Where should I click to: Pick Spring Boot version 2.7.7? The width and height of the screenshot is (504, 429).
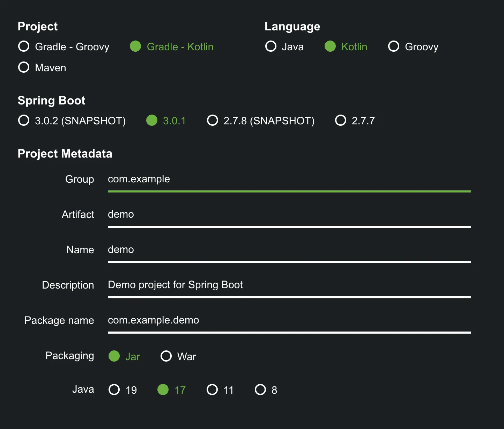pyautogui.click(x=341, y=121)
